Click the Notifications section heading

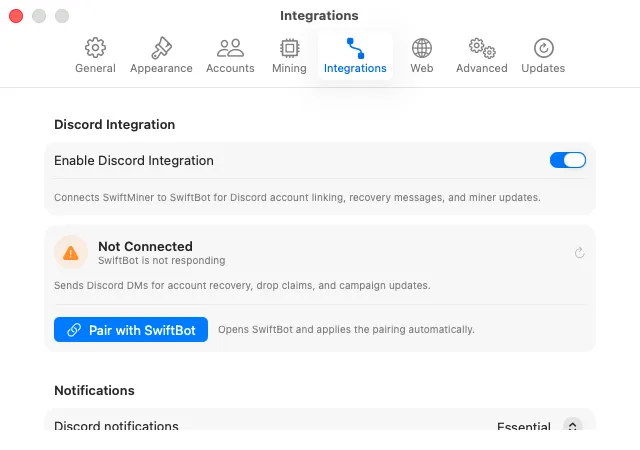click(x=94, y=390)
